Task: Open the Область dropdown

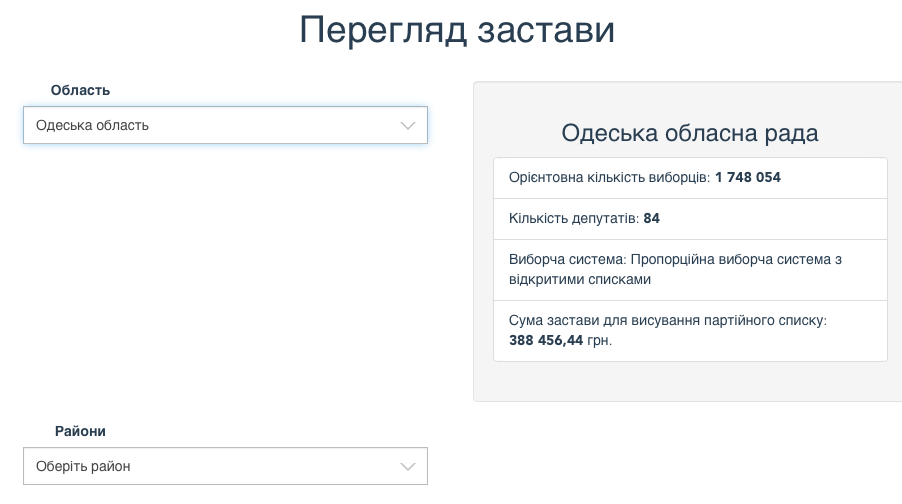Action: [x=225, y=125]
